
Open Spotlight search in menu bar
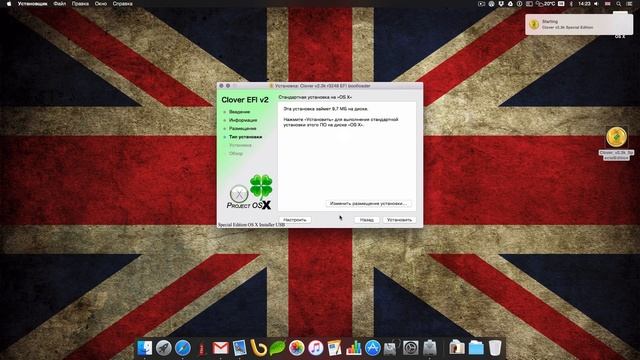[x=619, y=4]
